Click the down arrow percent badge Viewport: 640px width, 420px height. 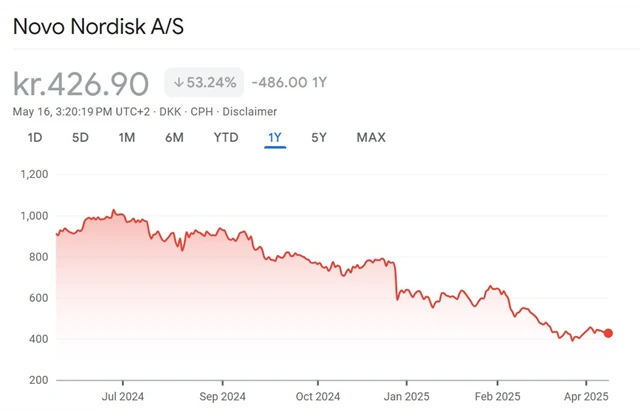coord(204,82)
